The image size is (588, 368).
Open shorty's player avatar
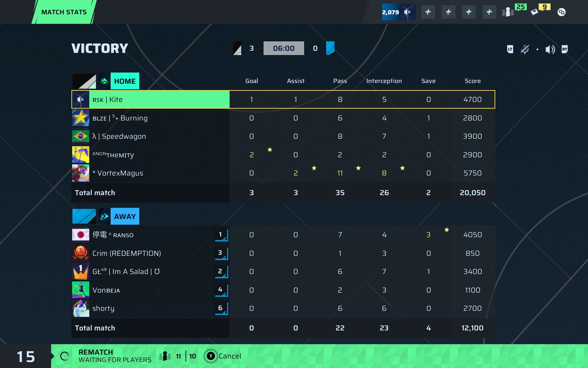coord(80,308)
